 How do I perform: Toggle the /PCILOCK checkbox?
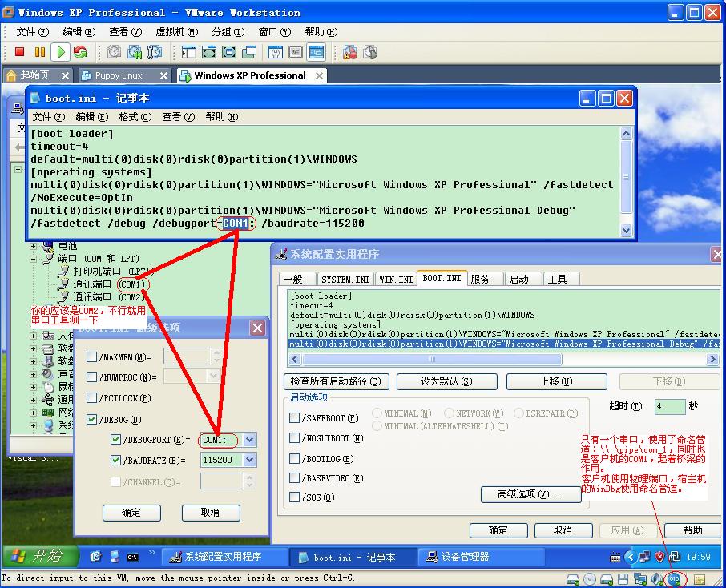tap(91, 397)
